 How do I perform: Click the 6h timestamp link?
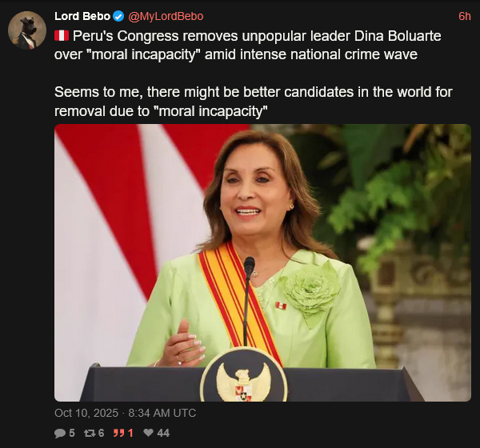pos(464,16)
